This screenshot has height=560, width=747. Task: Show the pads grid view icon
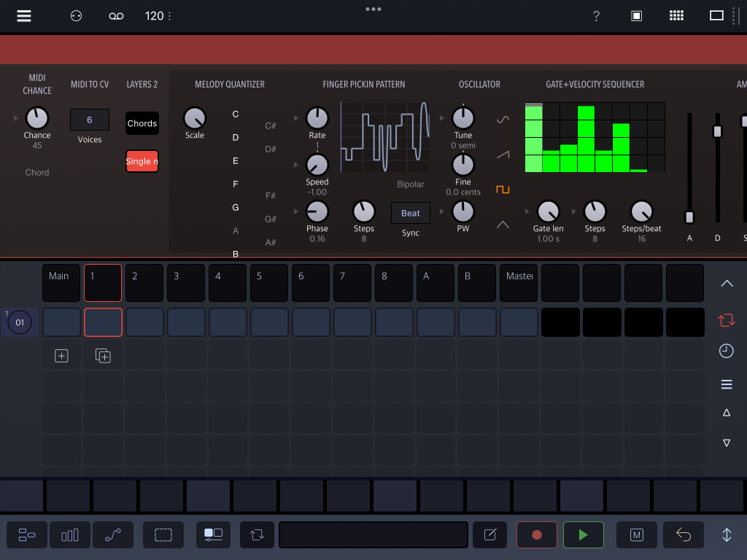coord(676,16)
